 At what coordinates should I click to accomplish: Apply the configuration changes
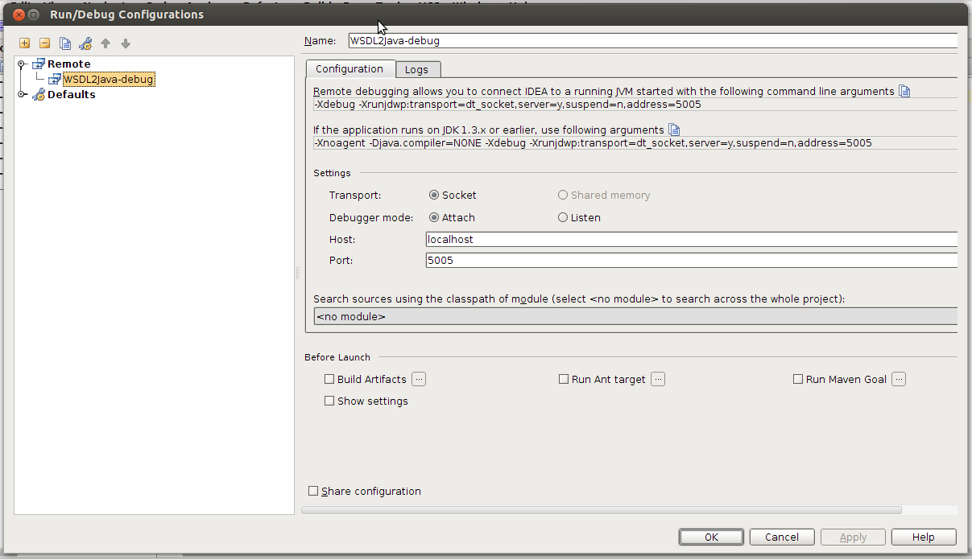pos(852,537)
